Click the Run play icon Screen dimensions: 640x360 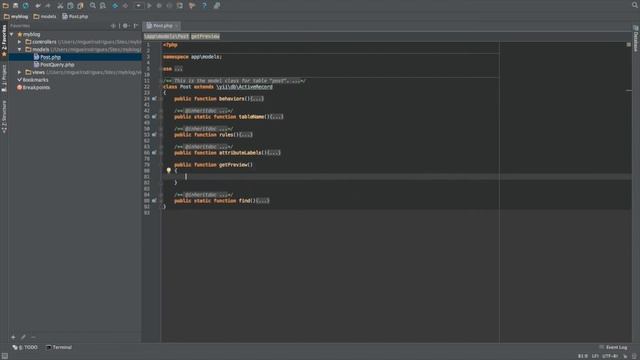click(149, 6)
